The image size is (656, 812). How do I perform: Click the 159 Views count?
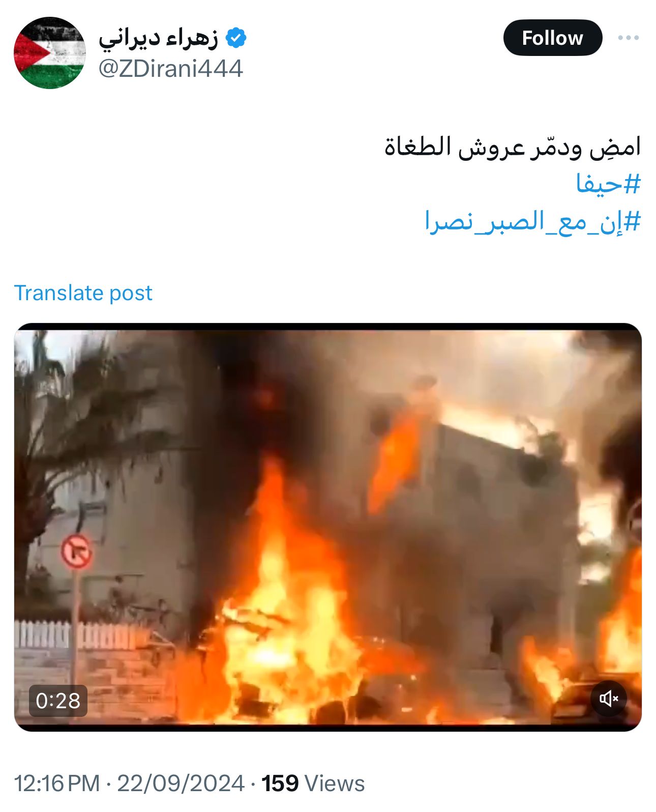(313, 784)
